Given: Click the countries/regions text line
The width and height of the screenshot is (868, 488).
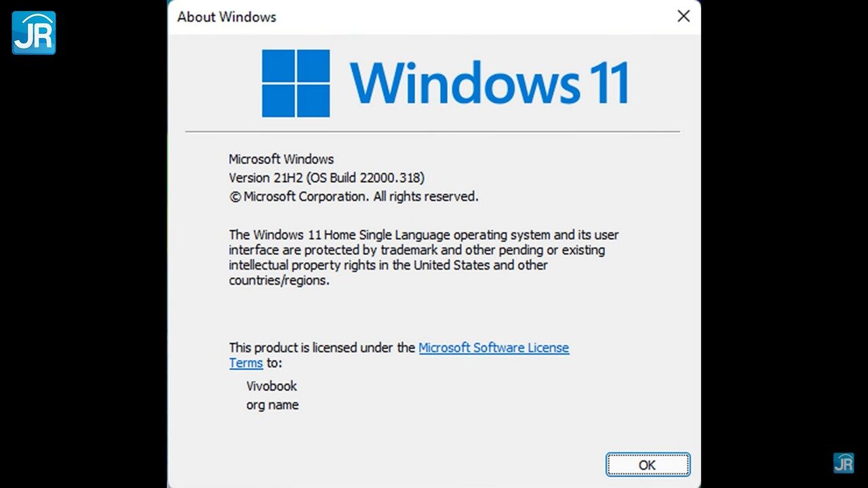Looking at the screenshot, I should pyautogui.click(x=279, y=281).
